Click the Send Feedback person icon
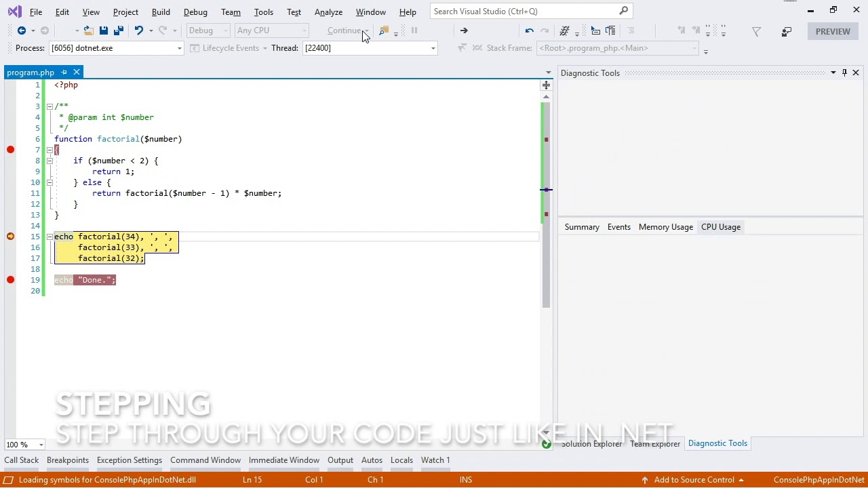868x488 pixels. pyautogui.click(x=787, y=31)
